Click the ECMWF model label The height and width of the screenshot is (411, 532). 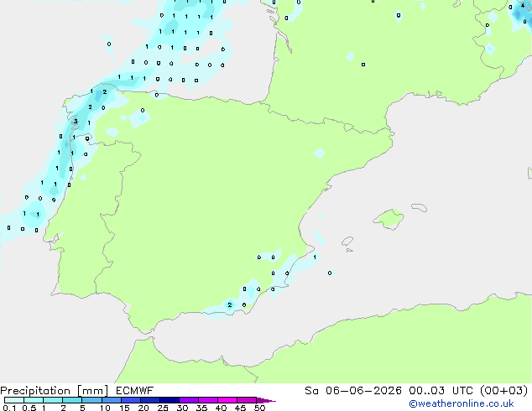pos(135,391)
